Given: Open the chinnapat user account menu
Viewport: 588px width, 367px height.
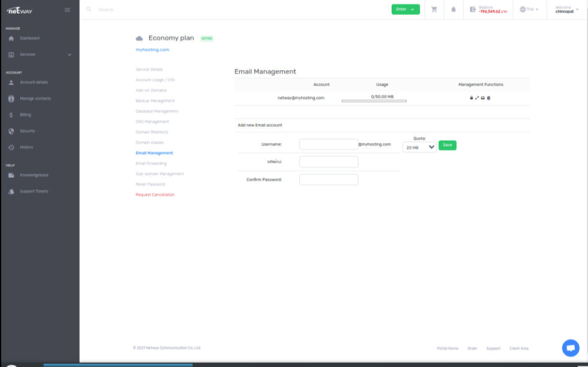Looking at the screenshot, I should click(x=566, y=10).
